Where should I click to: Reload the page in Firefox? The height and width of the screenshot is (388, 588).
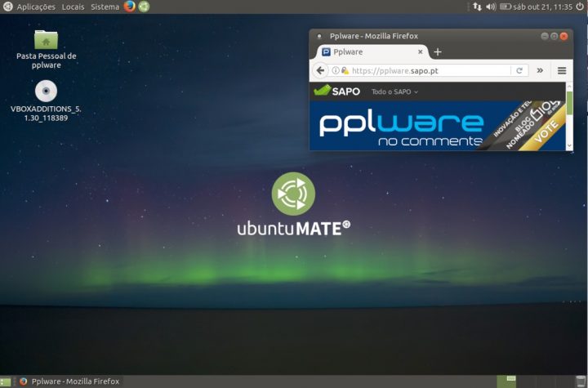(x=519, y=70)
